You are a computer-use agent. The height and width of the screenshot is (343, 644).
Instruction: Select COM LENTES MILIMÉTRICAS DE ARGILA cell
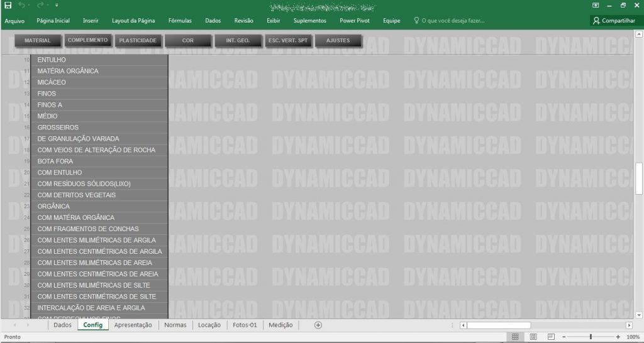(x=99, y=240)
